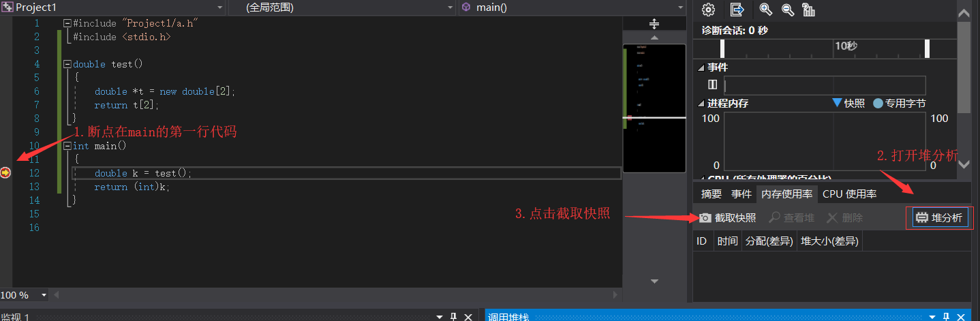Image resolution: width=980 pixels, height=321 pixels.
Task: Click the events track pause icon
Action: pos(712,85)
